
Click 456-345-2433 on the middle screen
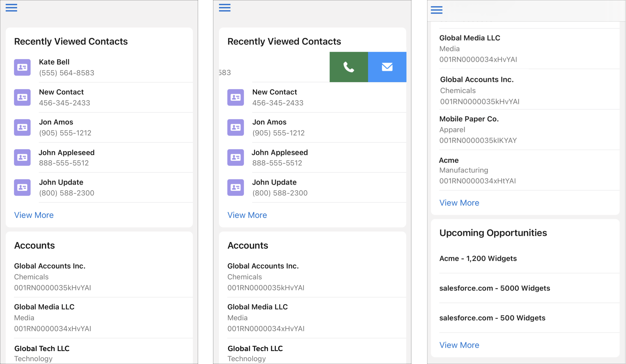pos(278,103)
